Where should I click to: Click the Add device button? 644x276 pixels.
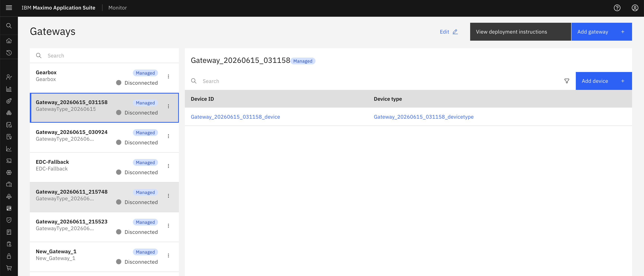click(604, 81)
